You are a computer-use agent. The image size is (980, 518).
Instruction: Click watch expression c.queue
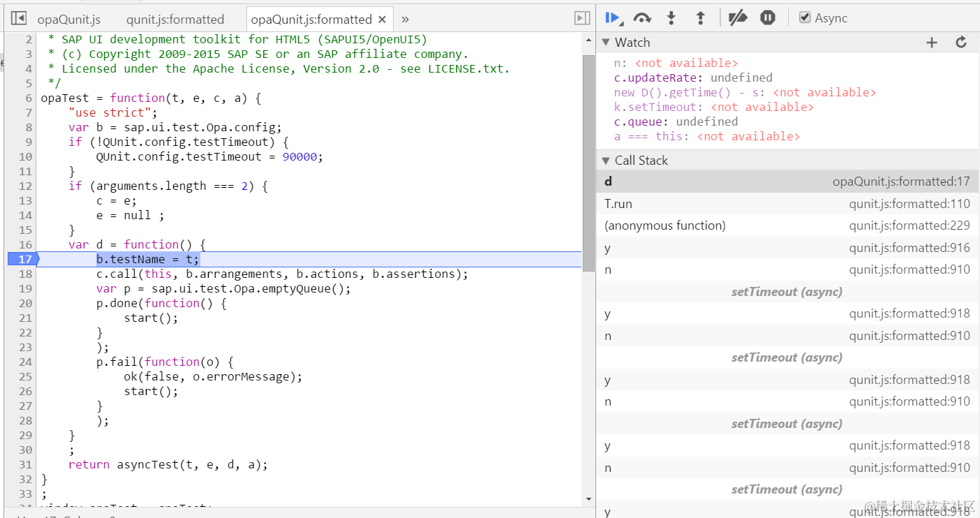coord(676,121)
